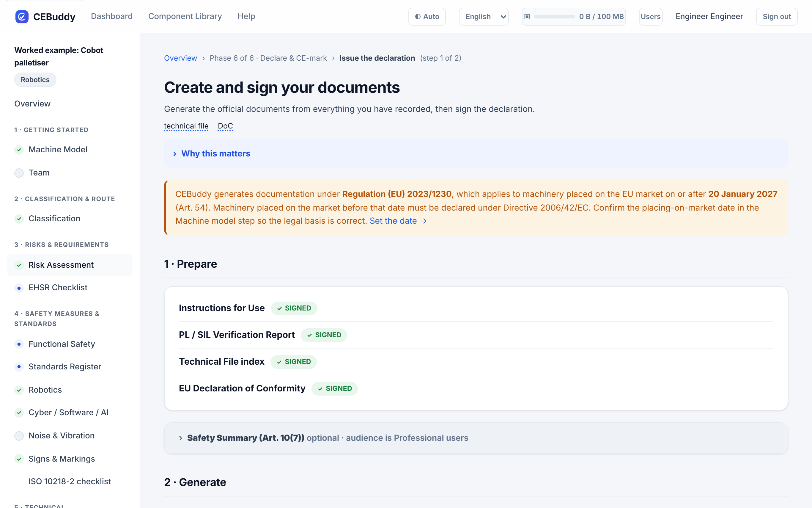
Task: Open the Robotics sidebar step
Action: (x=70, y=390)
